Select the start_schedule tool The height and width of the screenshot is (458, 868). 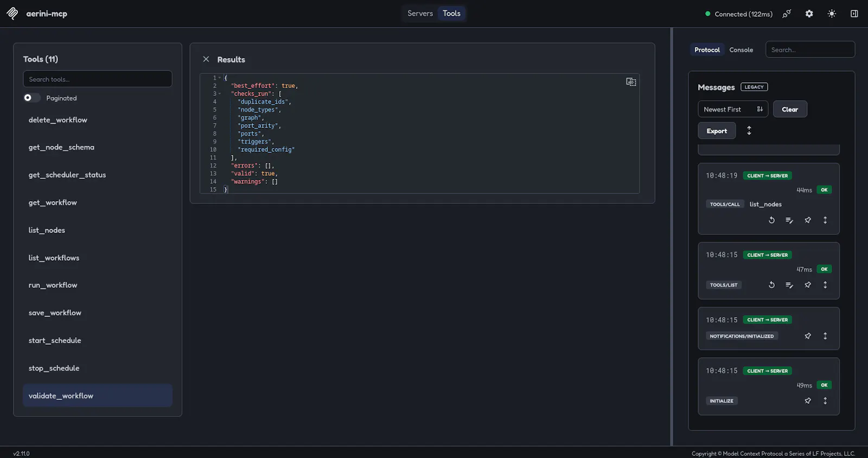coord(98,340)
